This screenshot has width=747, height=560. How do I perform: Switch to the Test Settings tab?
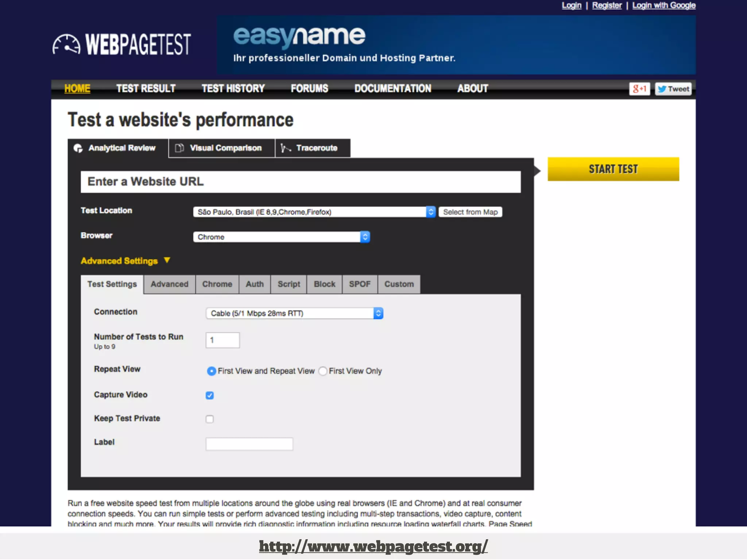pyautogui.click(x=112, y=284)
